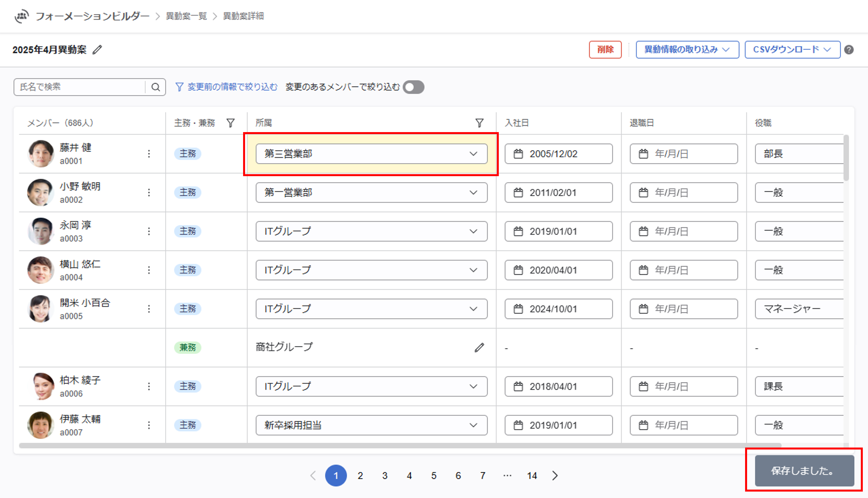Click the search magnifier icon
The height and width of the screenshot is (498, 868).
[x=156, y=87]
